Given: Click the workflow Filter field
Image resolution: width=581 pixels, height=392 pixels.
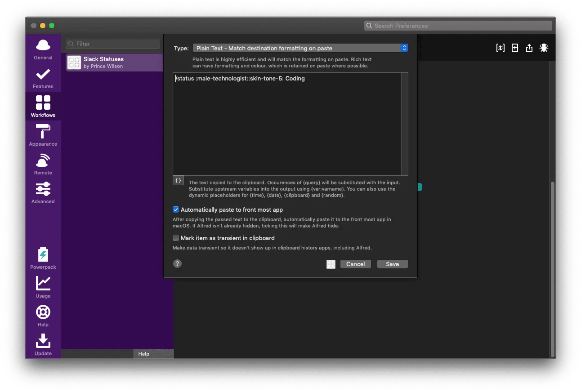Looking at the screenshot, I should (113, 44).
